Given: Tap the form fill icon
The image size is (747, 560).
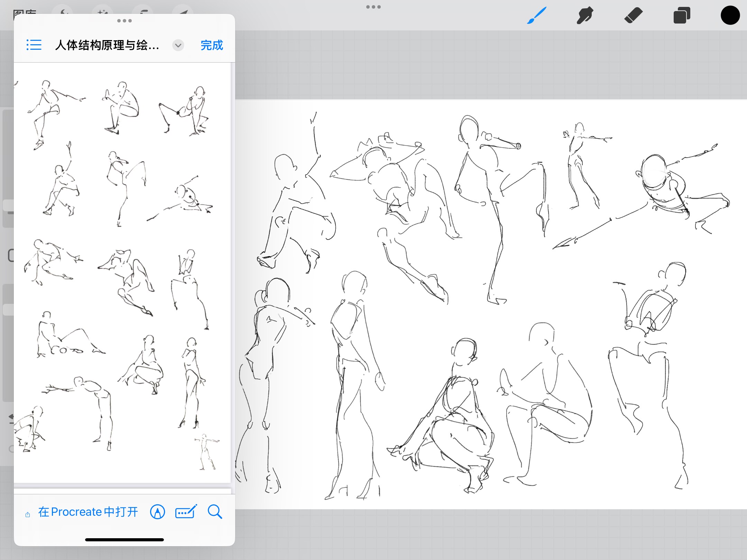Looking at the screenshot, I should (x=186, y=512).
